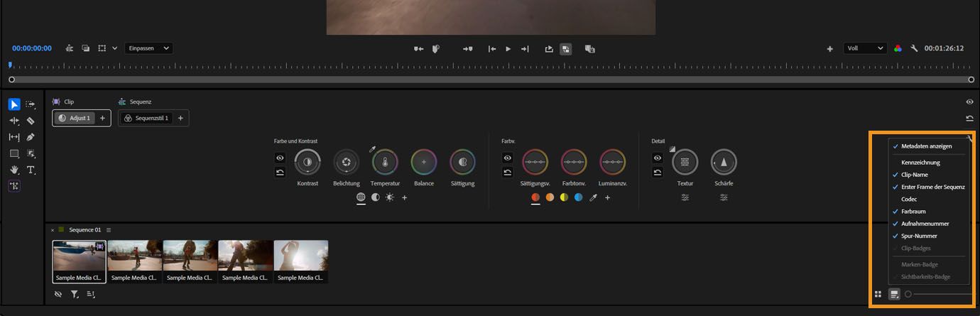Viewport: 980px width, 316px height.
Task: Click the Export Frame icon
Action: coord(549,48)
